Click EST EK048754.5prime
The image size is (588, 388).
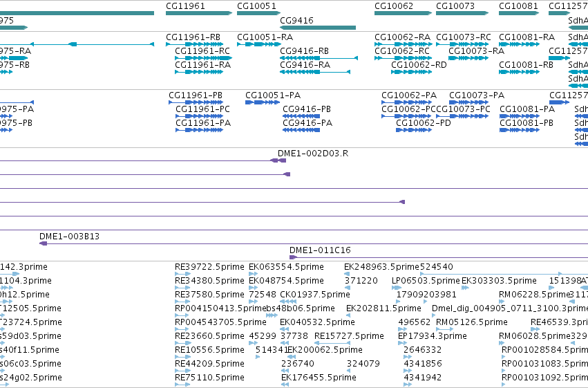(x=286, y=281)
